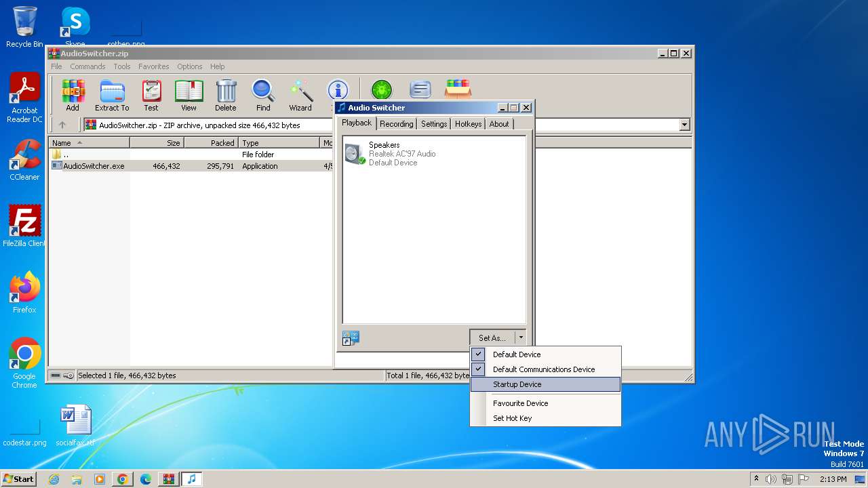Click the Extract To toolbar icon

[112, 95]
